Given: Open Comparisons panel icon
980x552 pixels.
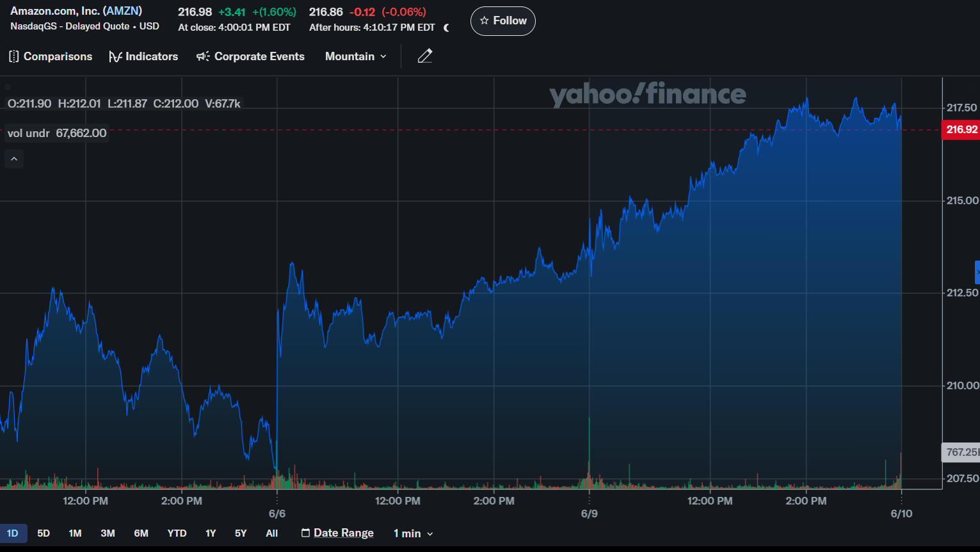Looking at the screenshot, I should (14, 56).
